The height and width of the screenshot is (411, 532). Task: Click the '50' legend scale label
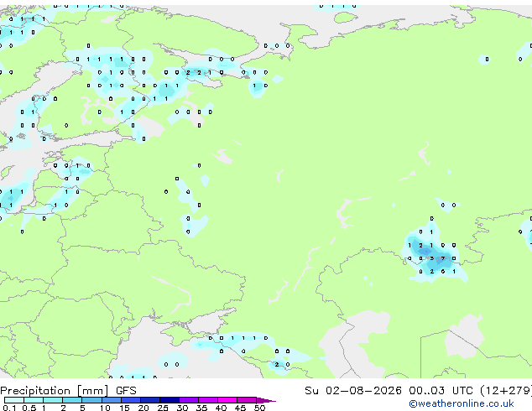(259, 408)
